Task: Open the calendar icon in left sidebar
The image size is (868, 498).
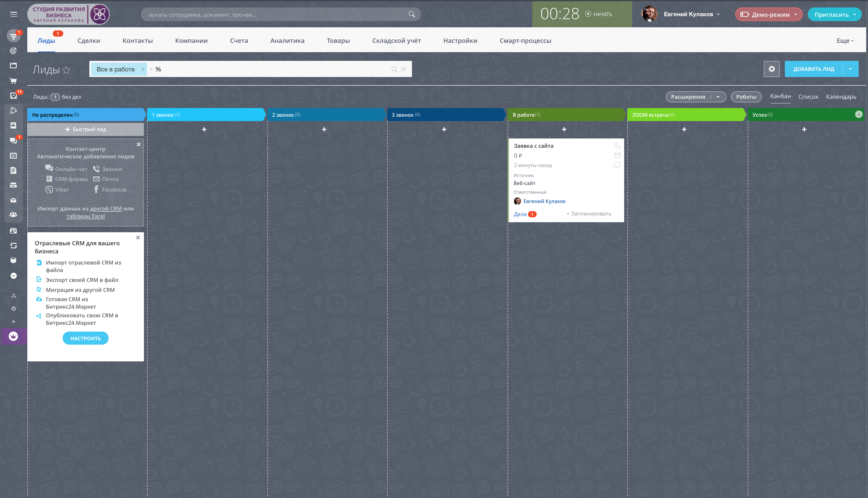Action: [x=13, y=155]
